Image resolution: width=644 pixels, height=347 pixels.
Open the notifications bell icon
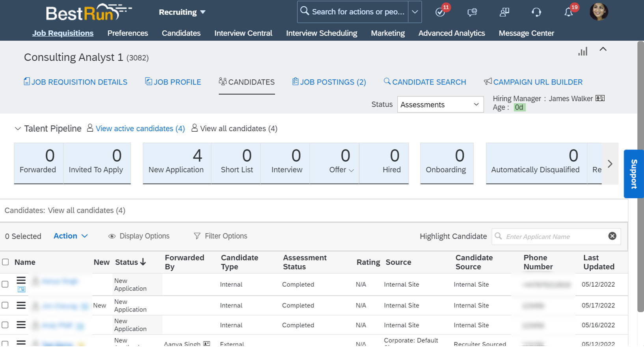pos(568,12)
